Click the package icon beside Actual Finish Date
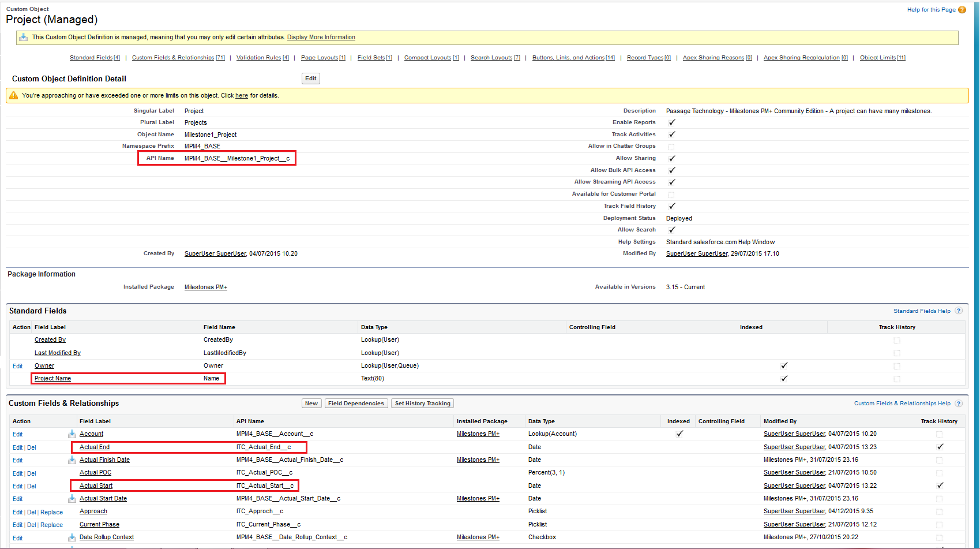This screenshot has width=980, height=549. tap(72, 460)
